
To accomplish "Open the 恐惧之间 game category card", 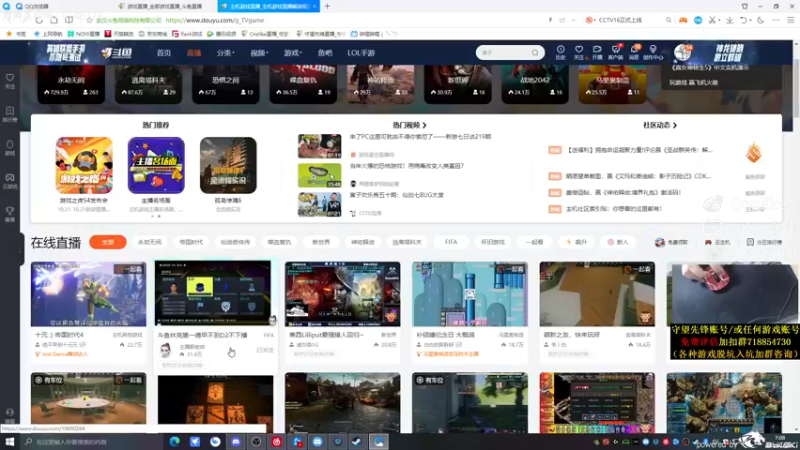I will (x=226, y=84).
